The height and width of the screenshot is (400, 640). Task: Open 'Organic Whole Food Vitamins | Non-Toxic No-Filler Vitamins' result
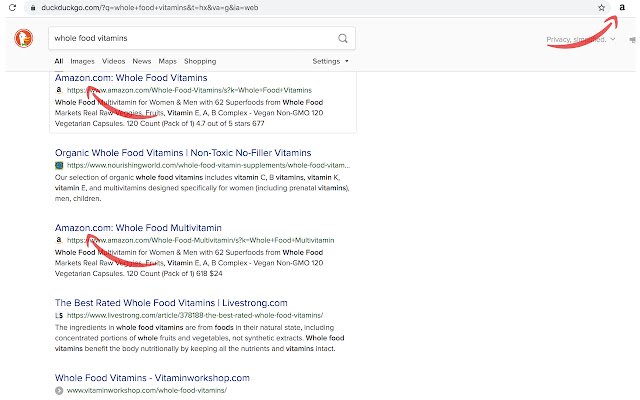pyautogui.click(x=183, y=153)
